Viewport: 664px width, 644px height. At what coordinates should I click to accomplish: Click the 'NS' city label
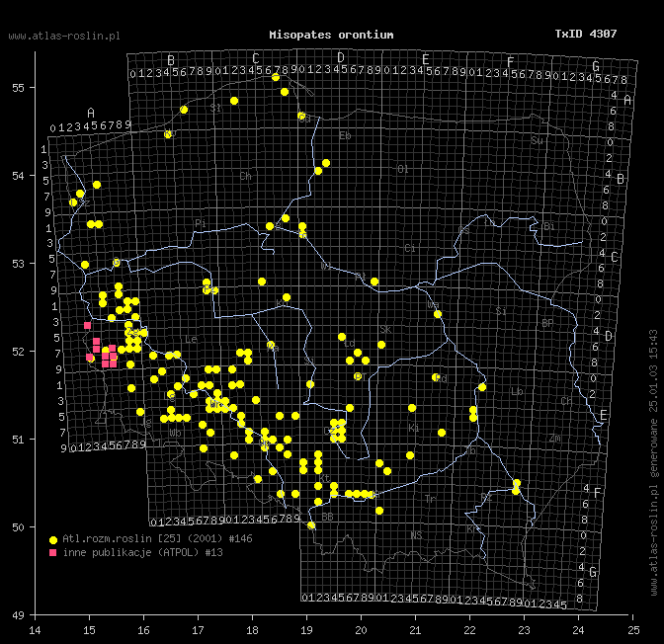click(416, 535)
